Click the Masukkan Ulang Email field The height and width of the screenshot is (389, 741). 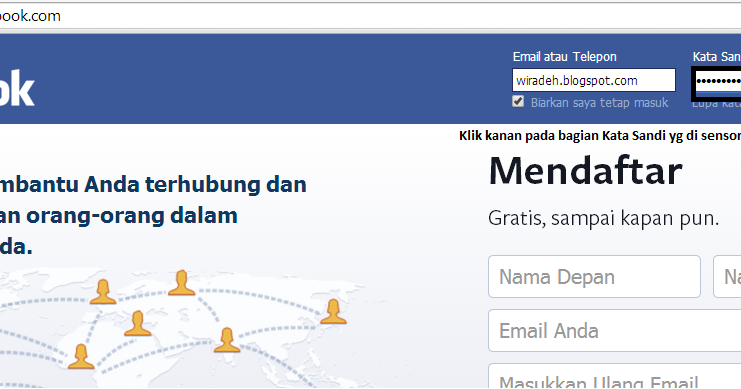[x=614, y=376]
